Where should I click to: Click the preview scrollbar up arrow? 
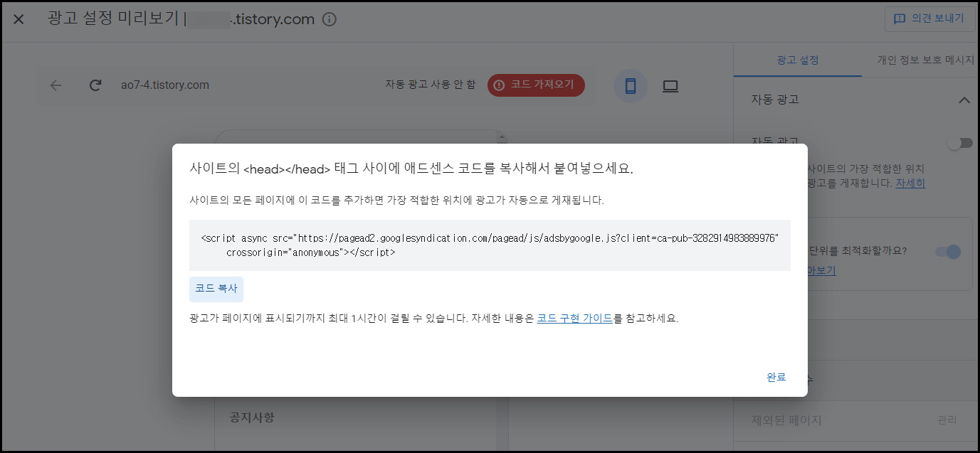502,136
